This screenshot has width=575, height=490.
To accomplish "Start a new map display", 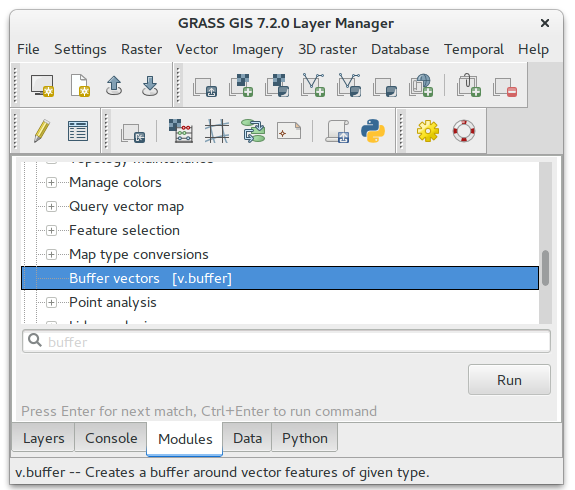I will click(x=42, y=86).
